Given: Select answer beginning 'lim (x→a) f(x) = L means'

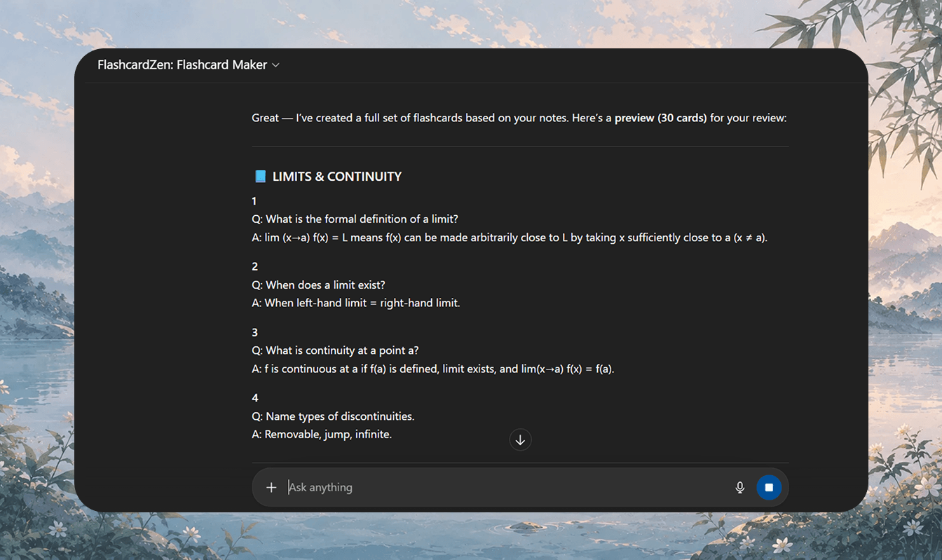Looking at the screenshot, I should (510, 238).
